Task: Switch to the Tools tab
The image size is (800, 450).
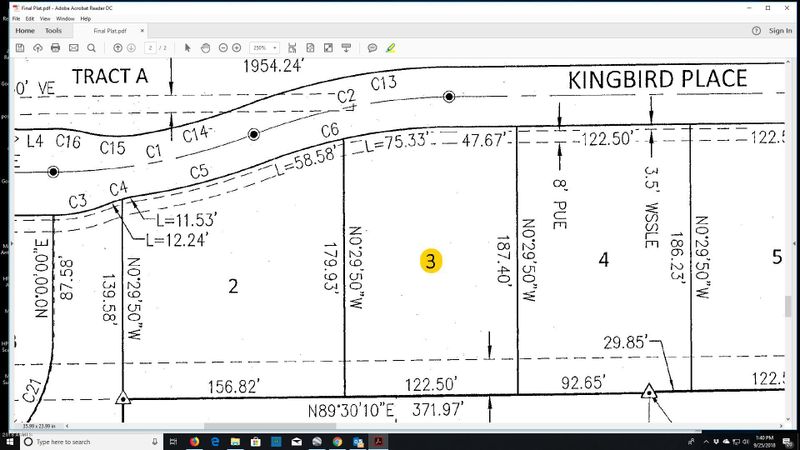Action: coord(53,31)
